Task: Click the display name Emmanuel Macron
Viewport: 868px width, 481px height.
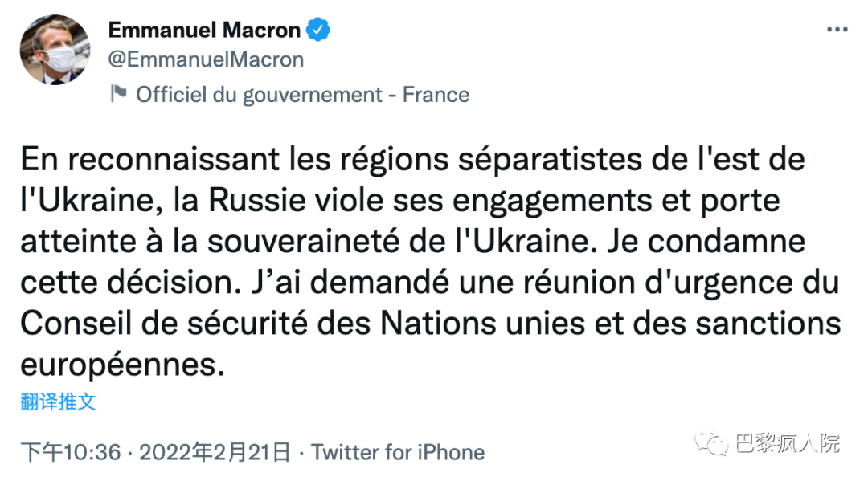Action: [x=204, y=31]
